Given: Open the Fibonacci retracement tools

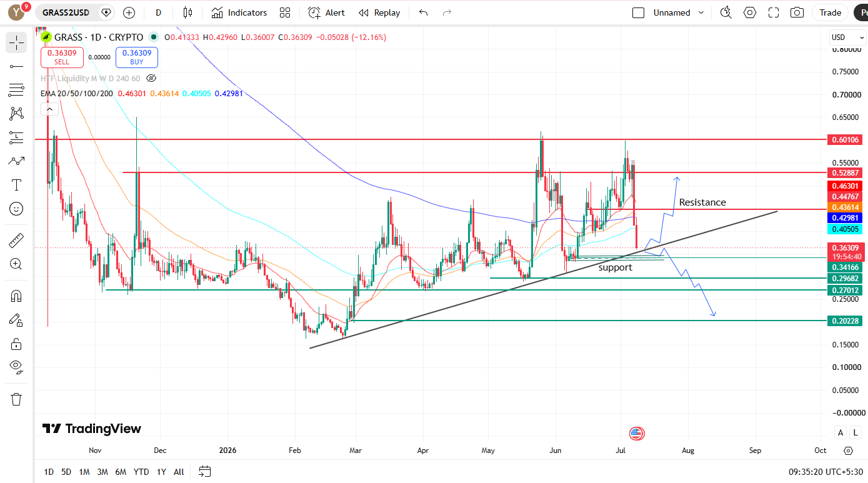Looking at the screenshot, I should [x=16, y=90].
